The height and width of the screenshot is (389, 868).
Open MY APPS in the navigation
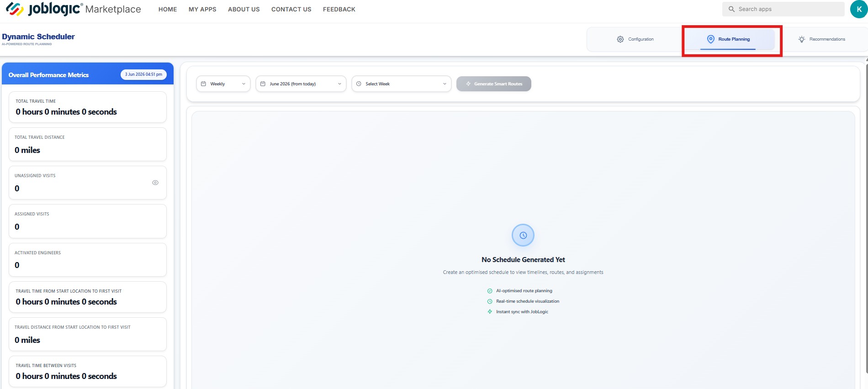coord(202,9)
